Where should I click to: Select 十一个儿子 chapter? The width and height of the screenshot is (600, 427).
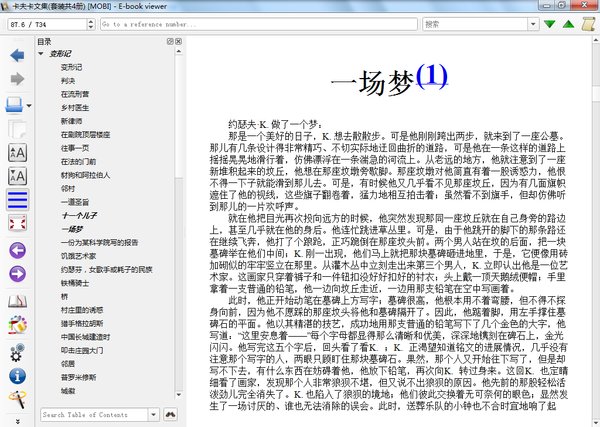(x=79, y=215)
